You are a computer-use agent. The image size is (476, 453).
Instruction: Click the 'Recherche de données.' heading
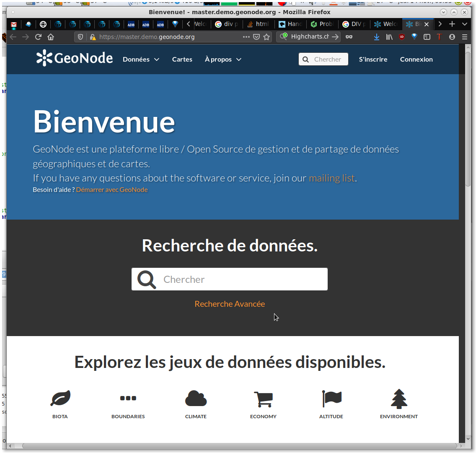[x=230, y=245]
